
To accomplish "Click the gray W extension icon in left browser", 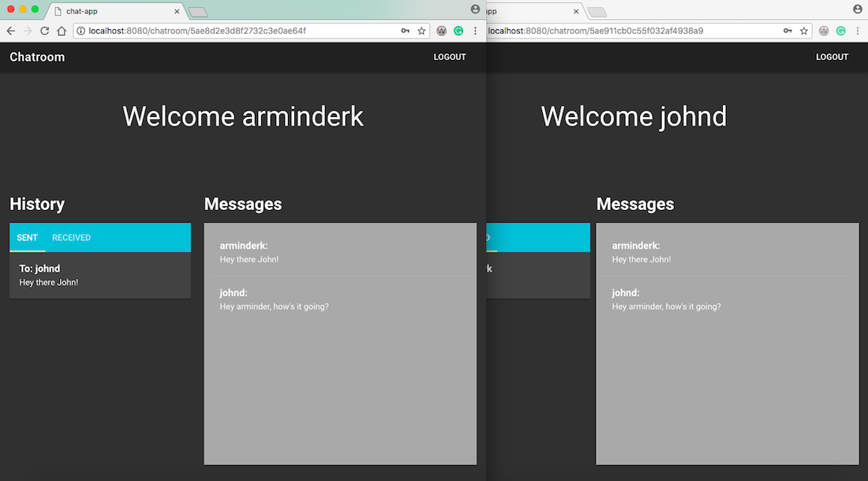I will 441,31.
